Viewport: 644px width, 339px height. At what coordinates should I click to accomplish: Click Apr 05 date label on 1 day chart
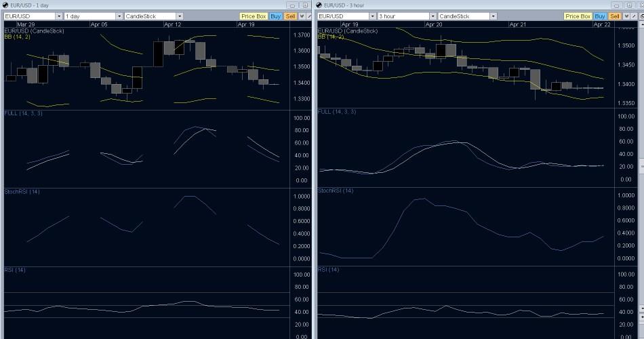[x=99, y=24]
